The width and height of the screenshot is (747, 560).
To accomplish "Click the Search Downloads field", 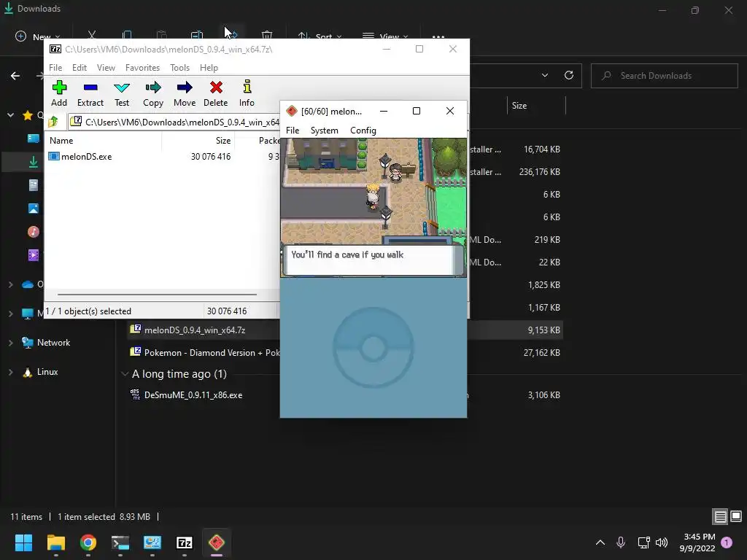I will pos(664,76).
